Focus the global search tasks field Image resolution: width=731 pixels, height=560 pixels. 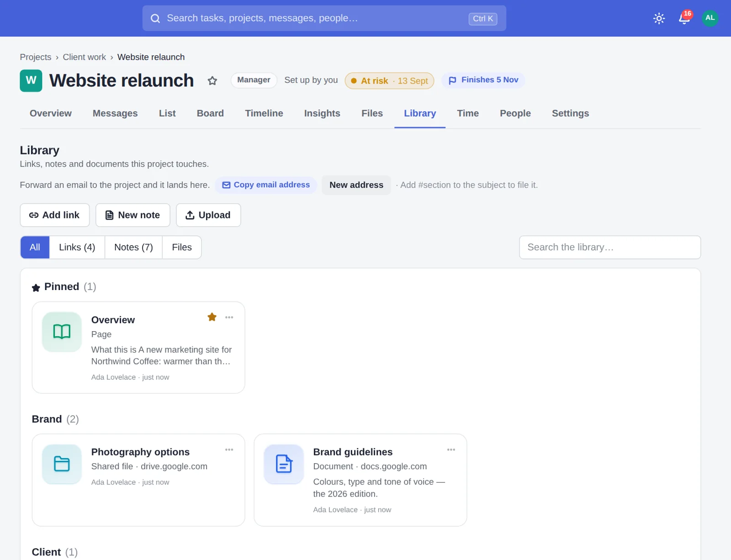tap(324, 18)
